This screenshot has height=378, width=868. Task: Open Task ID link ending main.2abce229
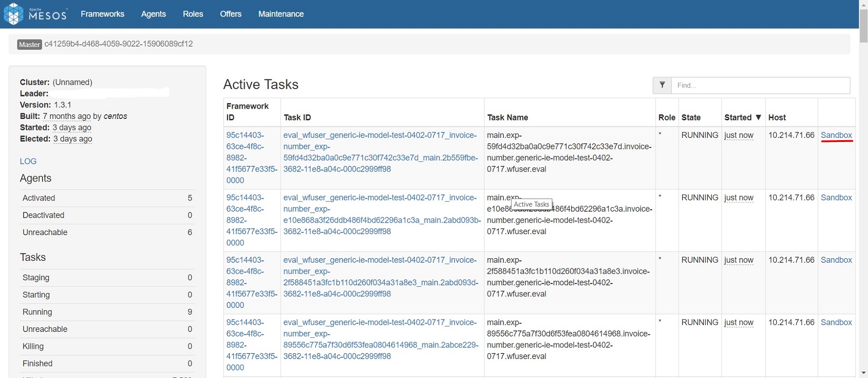[x=381, y=339]
